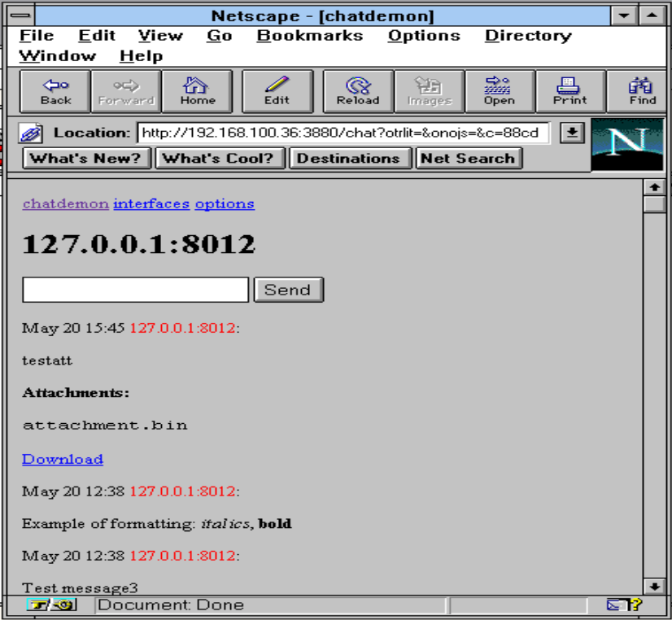Click the May 20 15:45 timestamp
Viewport: 672px width, 620px height.
73,328
